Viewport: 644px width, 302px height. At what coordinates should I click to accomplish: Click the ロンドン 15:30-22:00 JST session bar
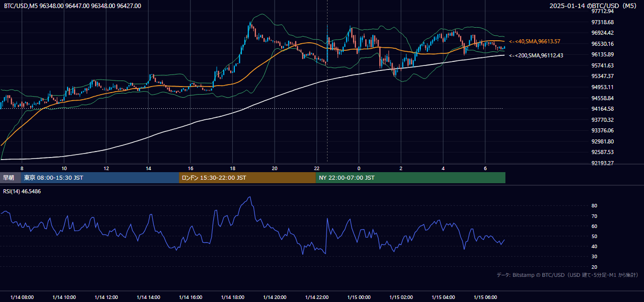pos(247,178)
